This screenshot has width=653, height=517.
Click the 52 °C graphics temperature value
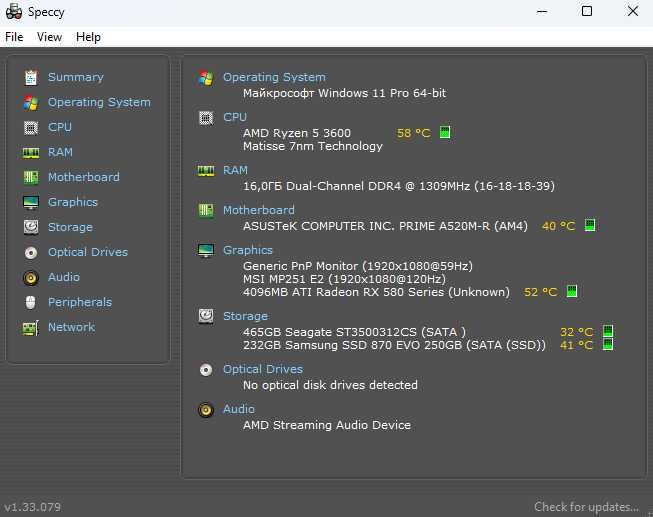click(541, 292)
